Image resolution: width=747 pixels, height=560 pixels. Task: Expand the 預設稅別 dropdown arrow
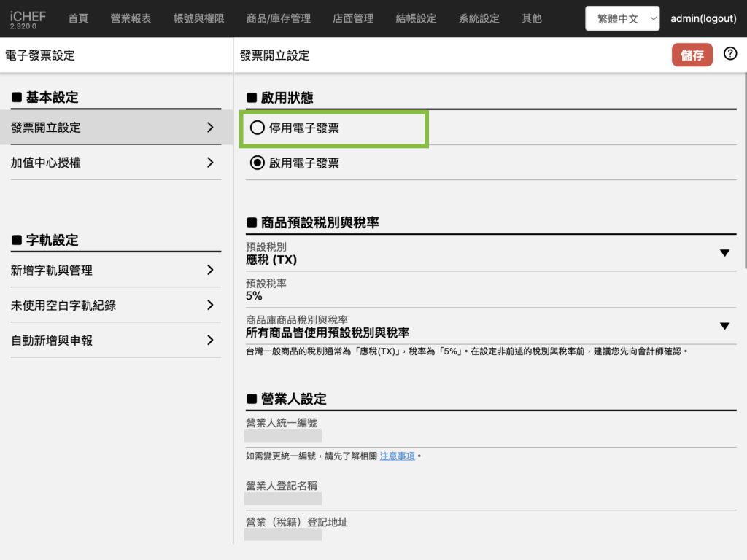[724, 253]
